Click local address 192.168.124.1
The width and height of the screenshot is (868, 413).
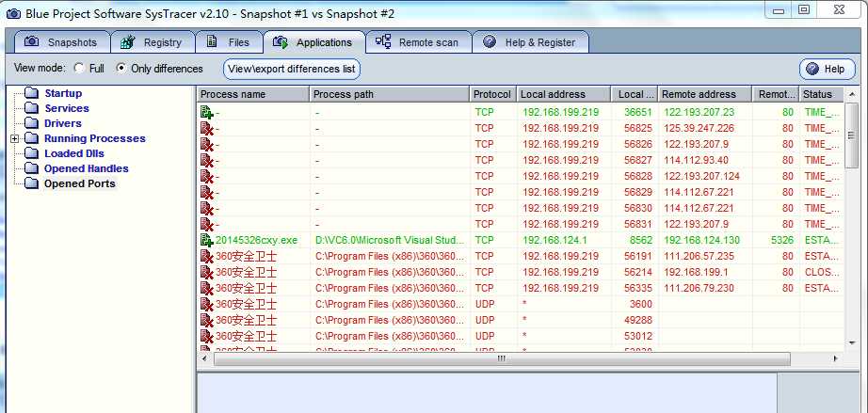pos(555,241)
